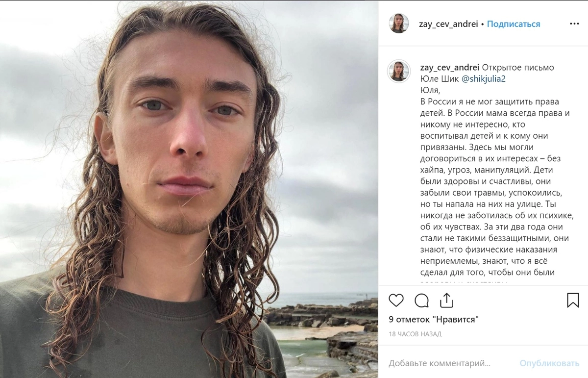Click the "Юля," greeting line in the caption
Viewport: 588px width, 378px height.
pos(431,90)
